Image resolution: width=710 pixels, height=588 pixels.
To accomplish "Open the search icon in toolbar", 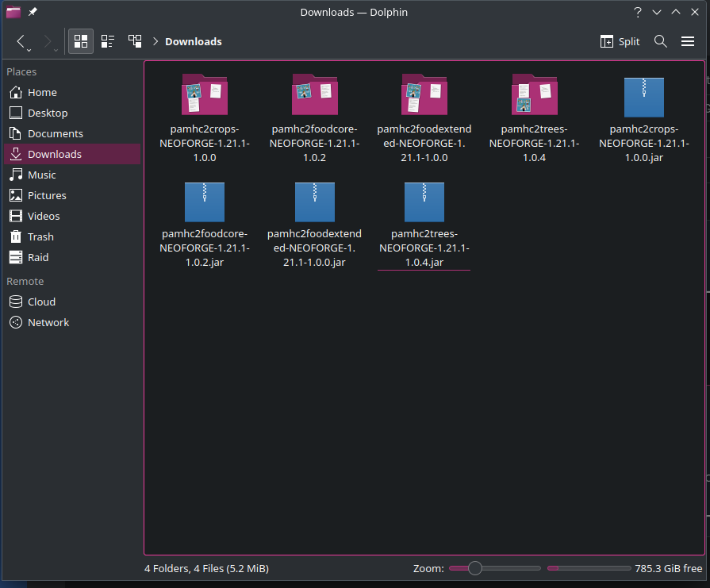I will click(x=660, y=41).
